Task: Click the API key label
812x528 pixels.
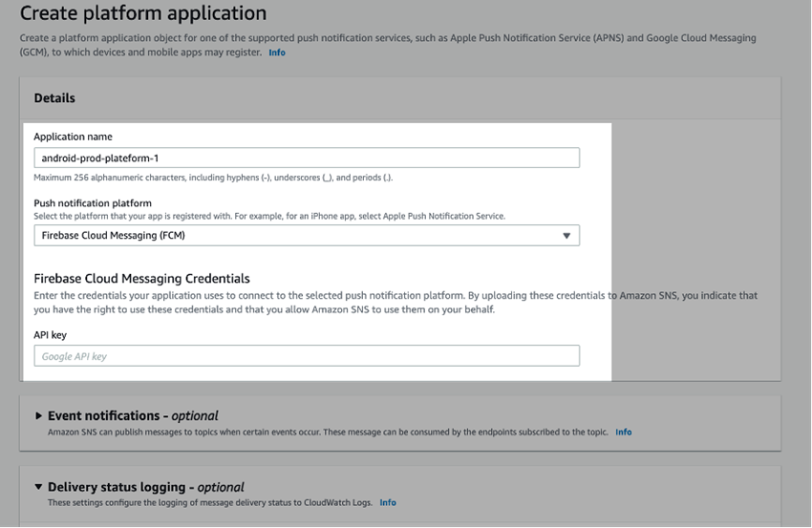Action: coord(50,335)
